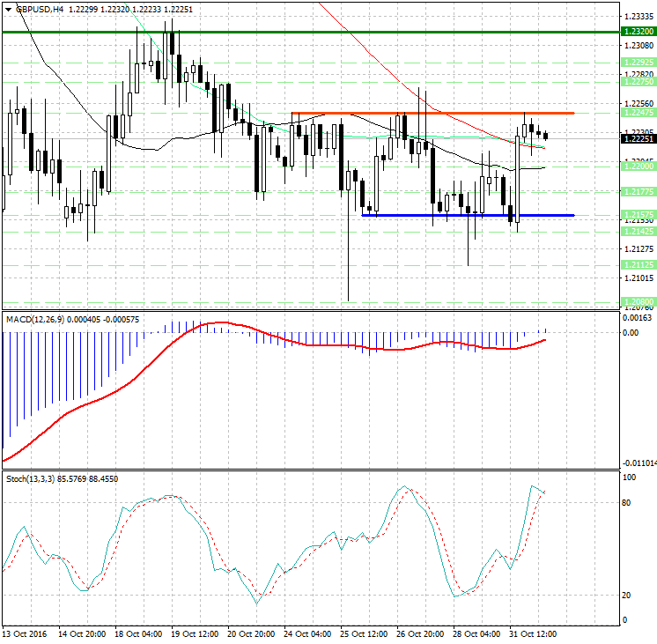Click the 1.21775 price level label
Image resolution: width=657 pixels, height=644 pixels.
(x=637, y=191)
